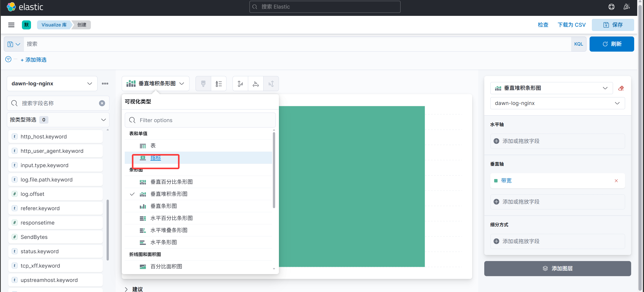Click the Elastic logo

coord(25,7)
